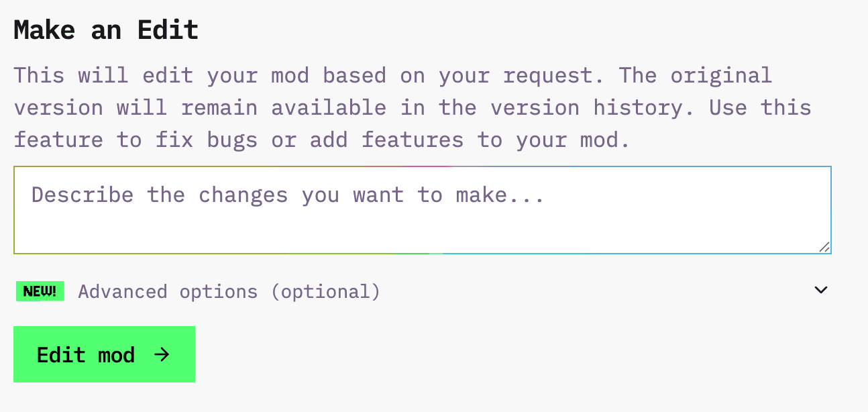Click the phrase "Use this" in the description
This screenshot has height=412, width=868.
760,107
